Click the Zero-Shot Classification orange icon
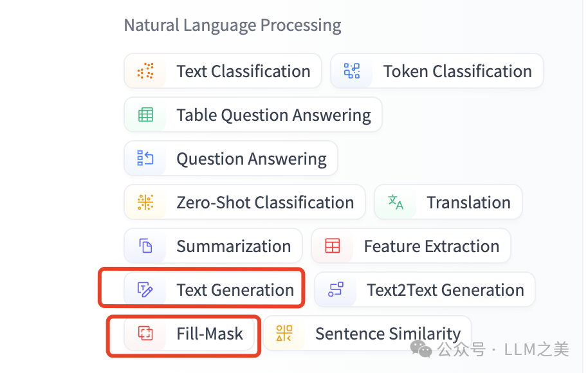Screen dimensions: 588x373 [146, 203]
